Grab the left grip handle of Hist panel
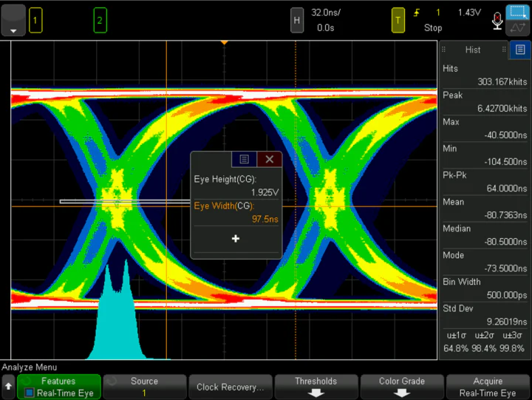The height and width of the screenshot is (400, 532). pyautogui.click(x=443, y=50)
